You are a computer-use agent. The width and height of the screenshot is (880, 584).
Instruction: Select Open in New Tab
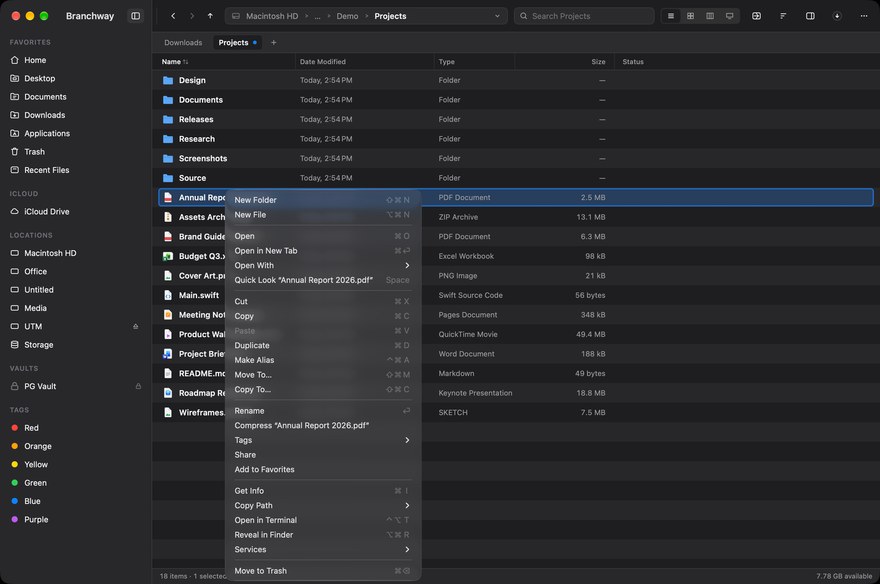(x=323, y=251)
